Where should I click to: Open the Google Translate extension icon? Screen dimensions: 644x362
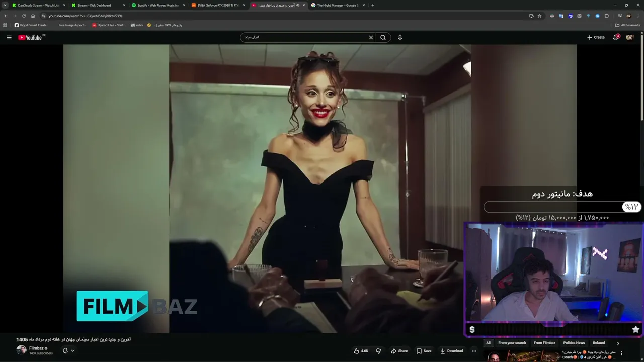click(561, 16)
